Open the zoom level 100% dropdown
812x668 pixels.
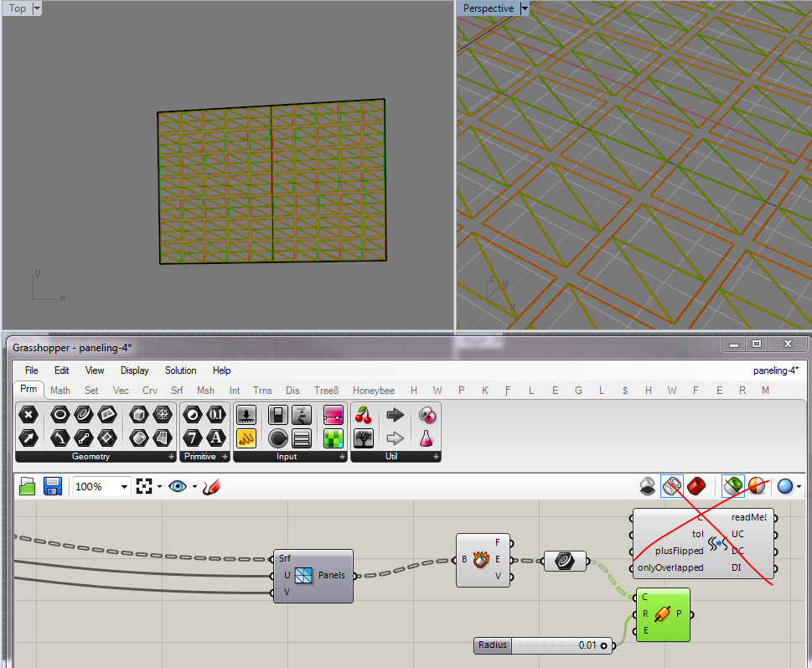pos(125,486)
